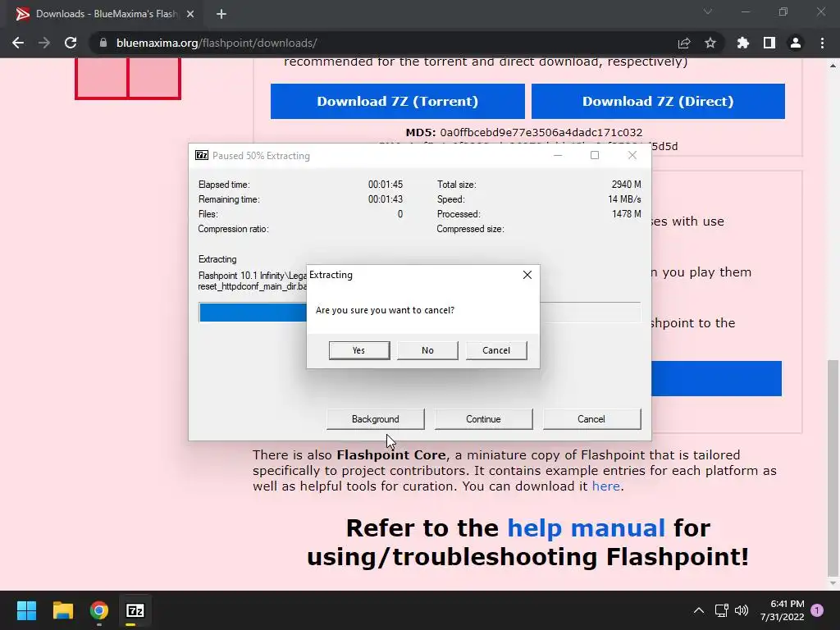Image resolution: width=840 pixels, height=630 pixels.
Task: Click Download 7Z (Direct) button
Action: [658, 101]
